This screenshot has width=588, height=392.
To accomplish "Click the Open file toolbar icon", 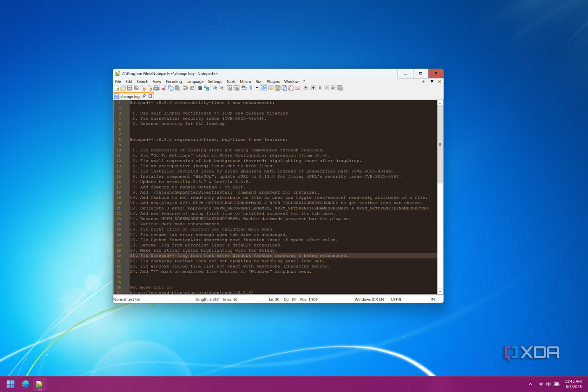I will pyautogui.click(x=123, y=88).
